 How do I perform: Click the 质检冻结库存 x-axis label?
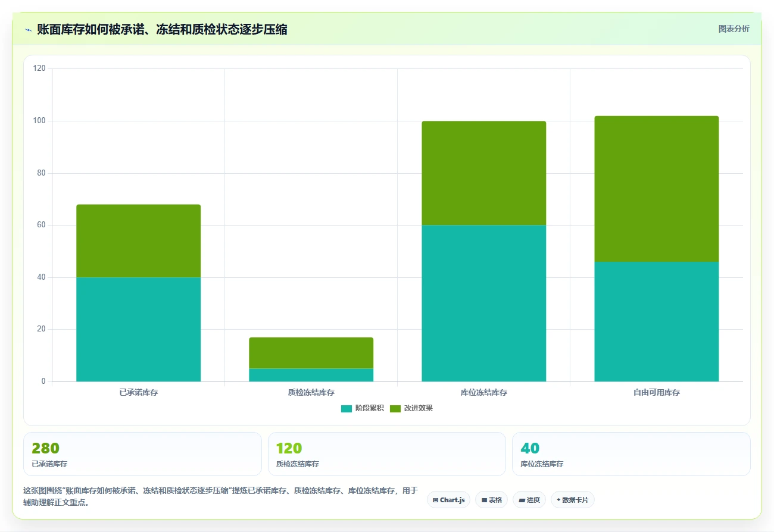(x=311, y=393)
